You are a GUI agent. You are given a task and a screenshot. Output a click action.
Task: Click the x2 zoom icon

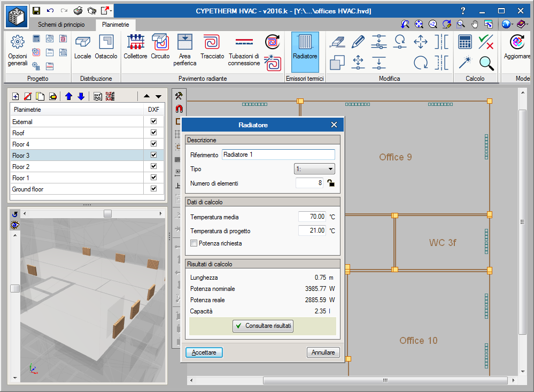(432, 24)
